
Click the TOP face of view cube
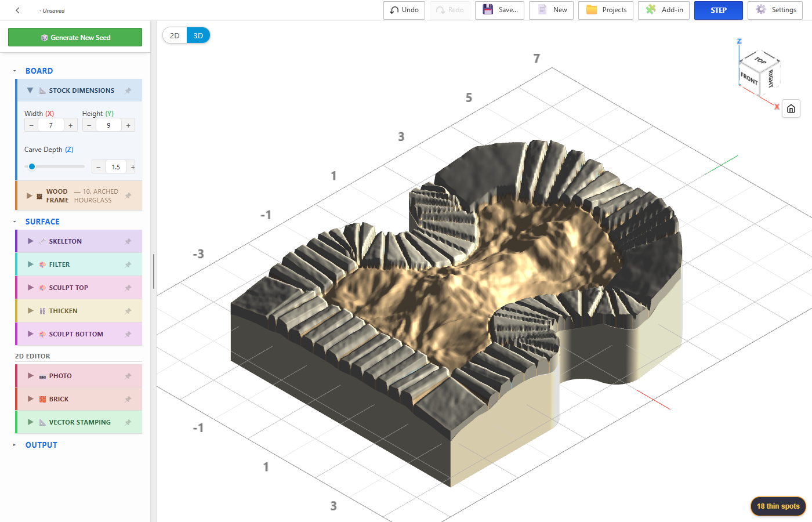[760, 60]
